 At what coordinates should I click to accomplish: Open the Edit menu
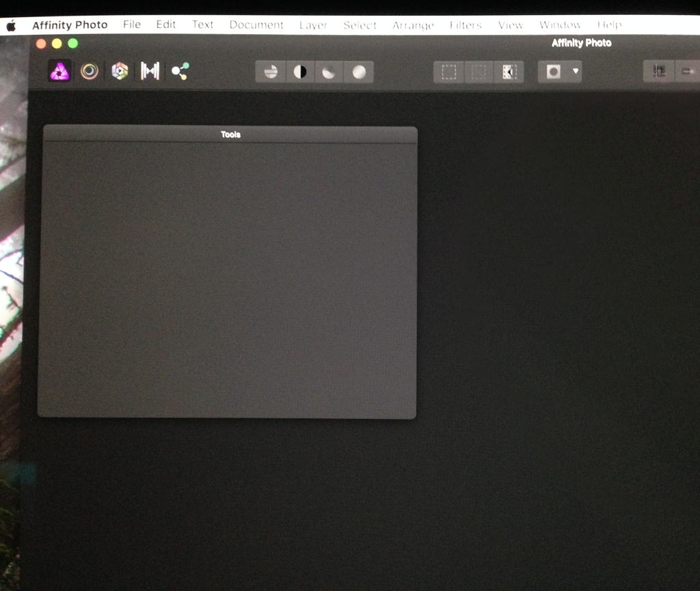pos(165,25)
